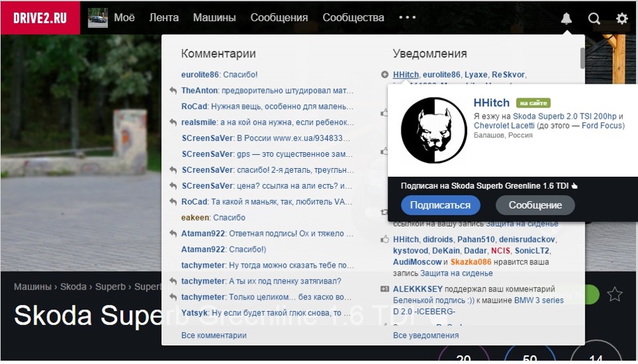
Task: Open eurolite86 Спасибо! comment
Action: click(x=219, y=74)
